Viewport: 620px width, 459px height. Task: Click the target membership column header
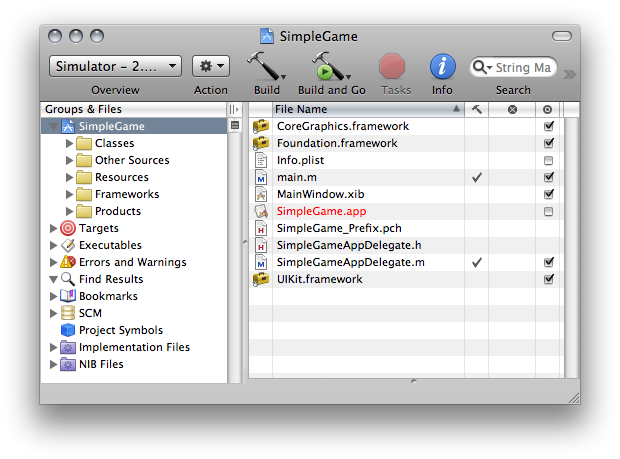point(548,109)
